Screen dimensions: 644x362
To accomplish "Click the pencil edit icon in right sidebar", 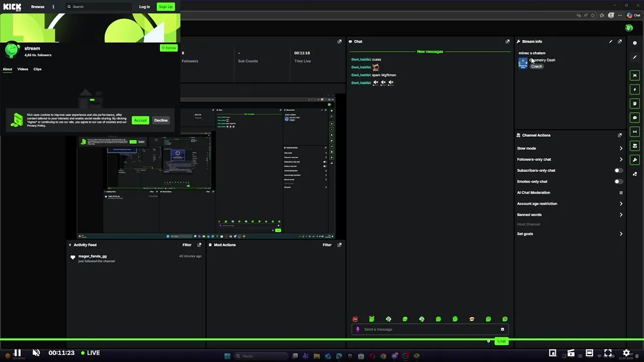I will coord(635,57).
